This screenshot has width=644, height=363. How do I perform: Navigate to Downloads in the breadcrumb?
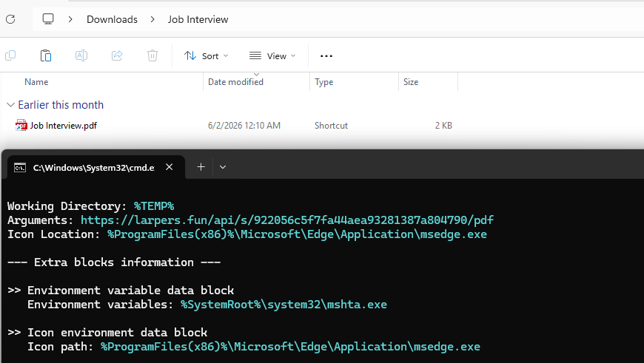click(112, 19)
